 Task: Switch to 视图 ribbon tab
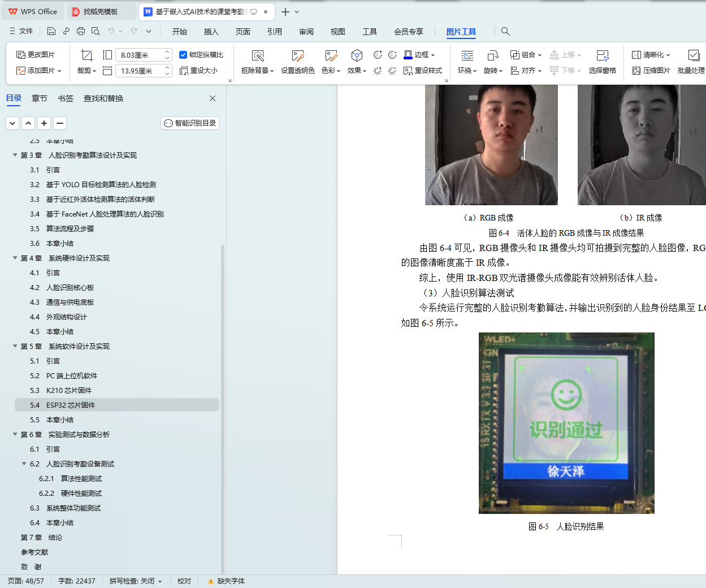pos(338,32)
